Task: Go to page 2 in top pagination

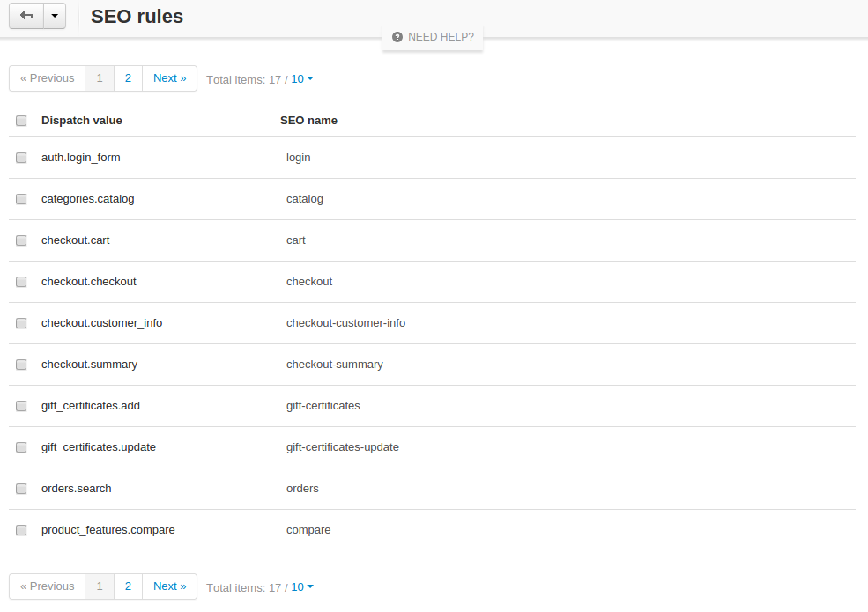Action: [128, 78]
